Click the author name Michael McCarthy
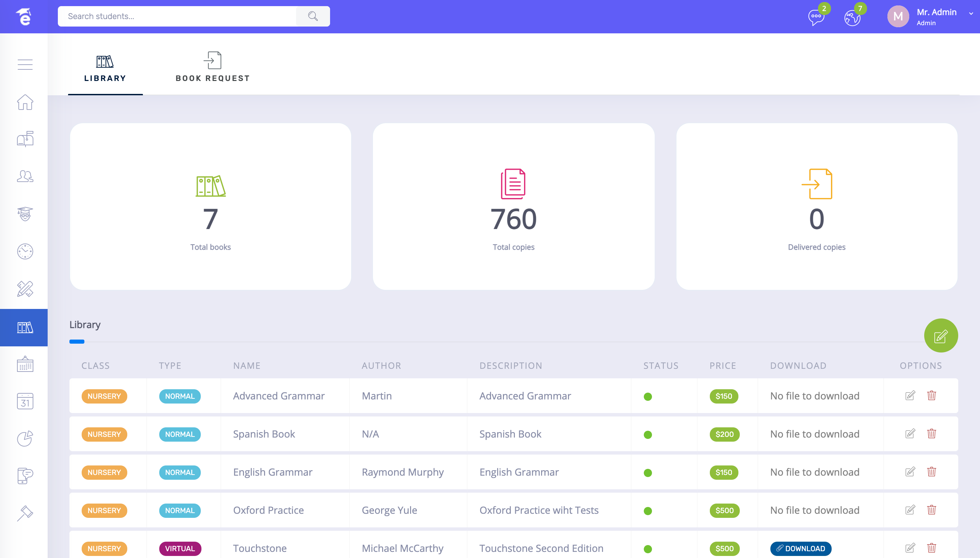This screenshot has height=558, width=980. 403,548
